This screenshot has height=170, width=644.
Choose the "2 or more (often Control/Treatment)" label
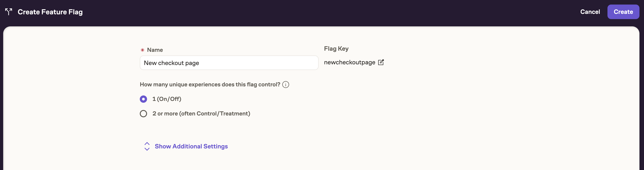(201, 114)
